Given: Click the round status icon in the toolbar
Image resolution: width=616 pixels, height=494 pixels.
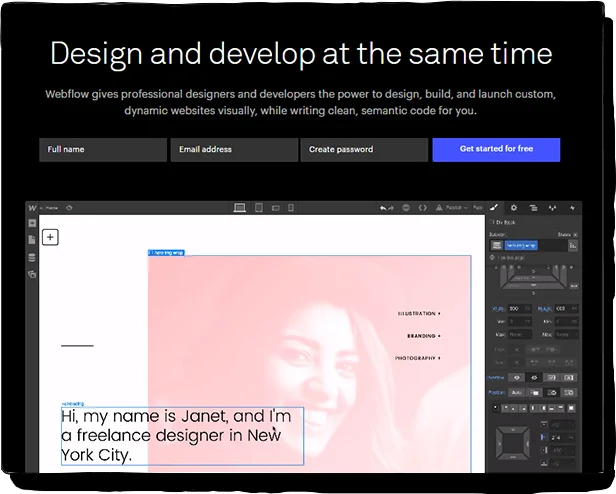Looking at the screenshot, I should (x=406, y=208).
